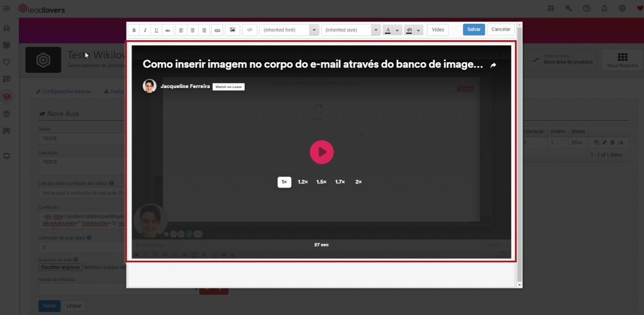644x315 pixels.
Task: Apply strikethrough text formatting
Action: pyautogui.click(x=168, y=30)
